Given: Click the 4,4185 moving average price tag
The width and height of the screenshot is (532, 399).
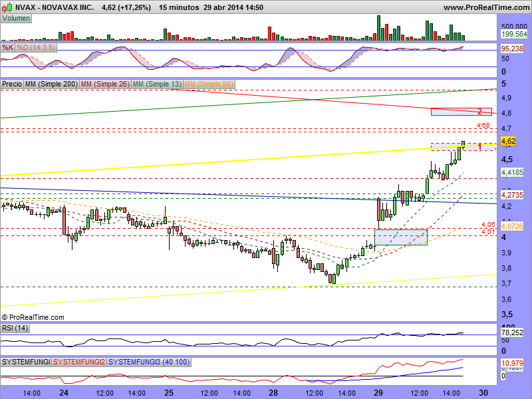Looking at the screenshot, I should [512, 172].
